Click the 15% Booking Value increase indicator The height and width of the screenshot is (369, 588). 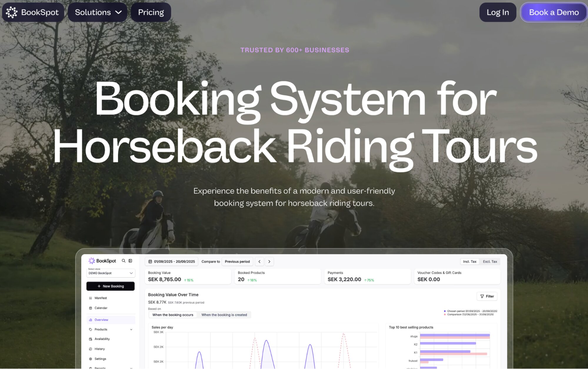point(189,280)
